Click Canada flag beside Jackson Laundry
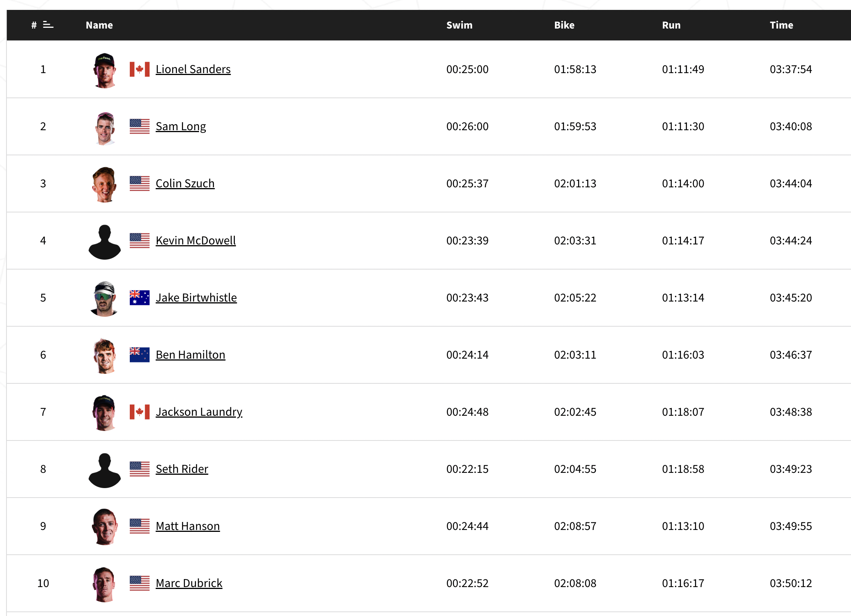 [140, 412]
